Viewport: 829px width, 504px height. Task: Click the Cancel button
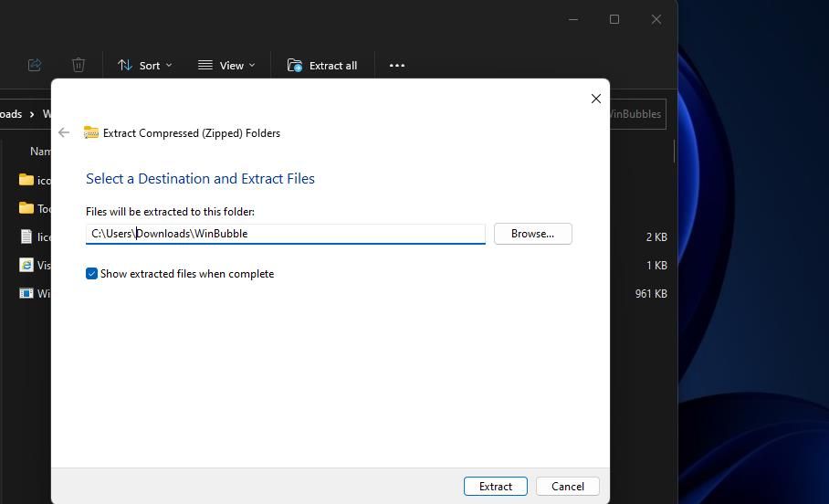[x=568, y=486]
